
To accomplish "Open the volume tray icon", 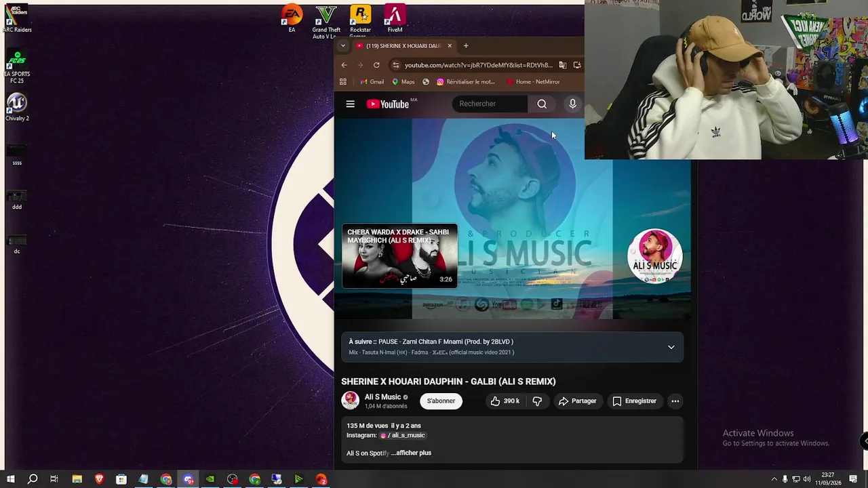I will [x=807, y=479].
